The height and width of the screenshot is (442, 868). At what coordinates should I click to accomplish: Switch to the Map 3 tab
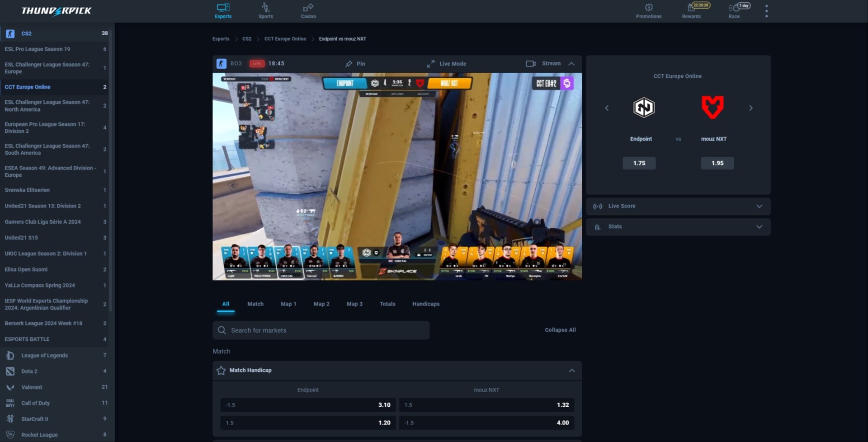354,304
